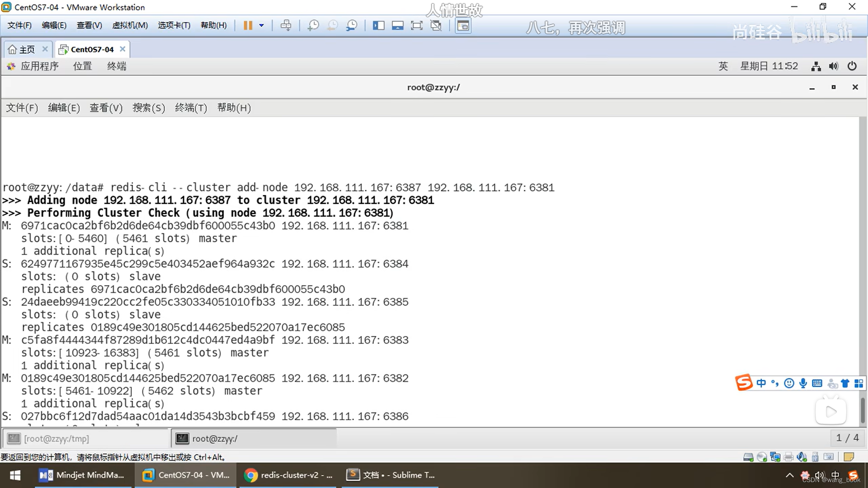This screenshot has width=868, height=488.
Task: Toggle Unity mode icon
Action: click(x=436, y=25)
